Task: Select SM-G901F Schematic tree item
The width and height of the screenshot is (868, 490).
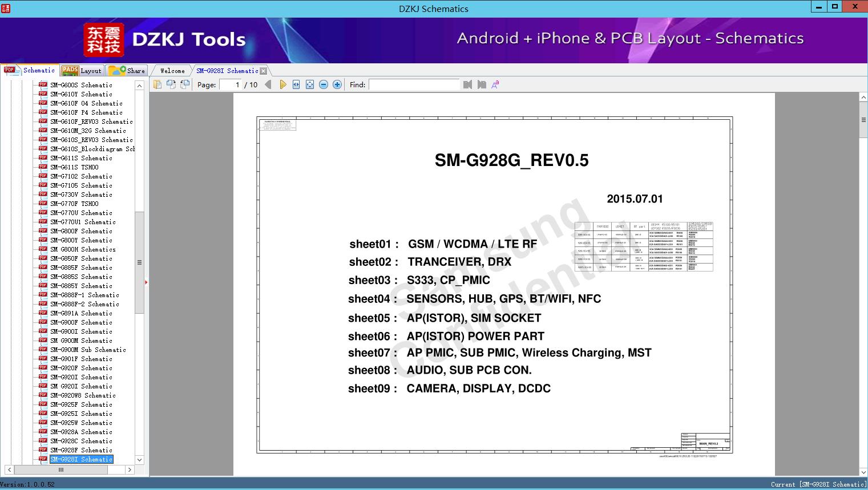Action: point(81,359)
